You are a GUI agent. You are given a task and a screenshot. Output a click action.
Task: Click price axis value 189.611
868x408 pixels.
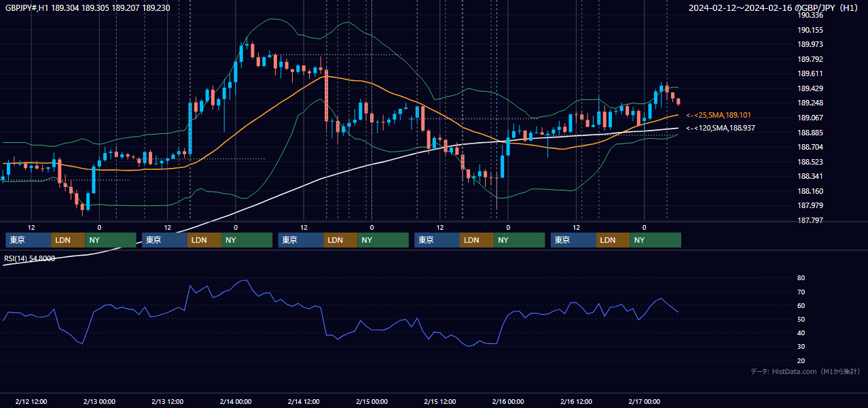[x=810, y=73]
